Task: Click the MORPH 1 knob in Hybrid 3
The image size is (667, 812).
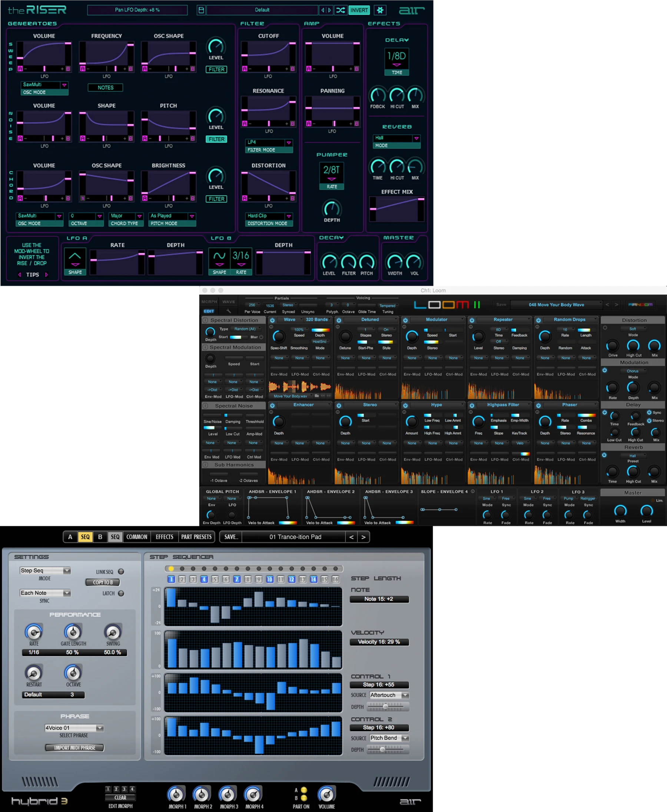Action: point(176,794)
